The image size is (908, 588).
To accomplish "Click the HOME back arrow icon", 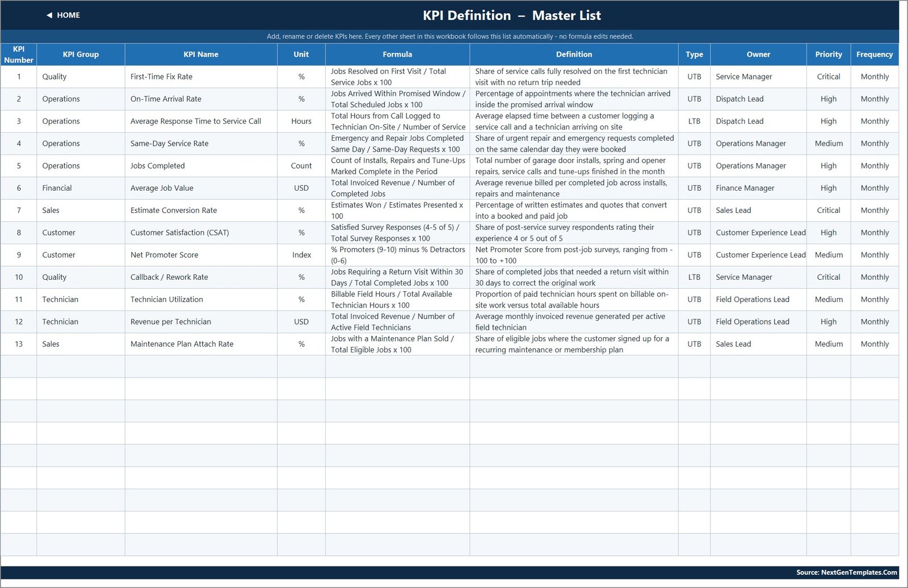I will [49, 15].
